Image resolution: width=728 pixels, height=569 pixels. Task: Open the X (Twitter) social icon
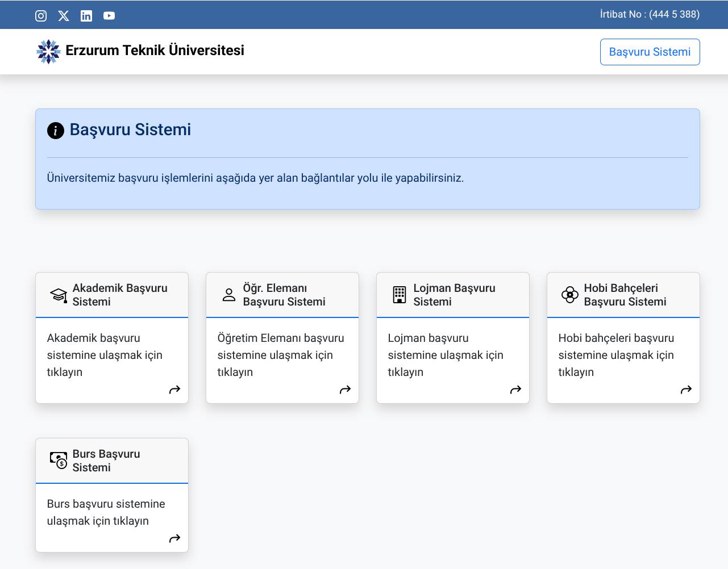click(64, 16)
